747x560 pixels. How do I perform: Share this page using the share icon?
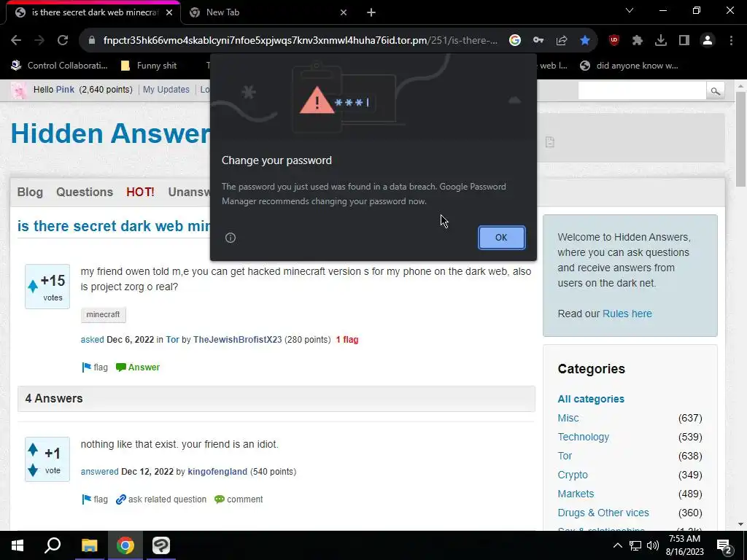tap(562, 41)
